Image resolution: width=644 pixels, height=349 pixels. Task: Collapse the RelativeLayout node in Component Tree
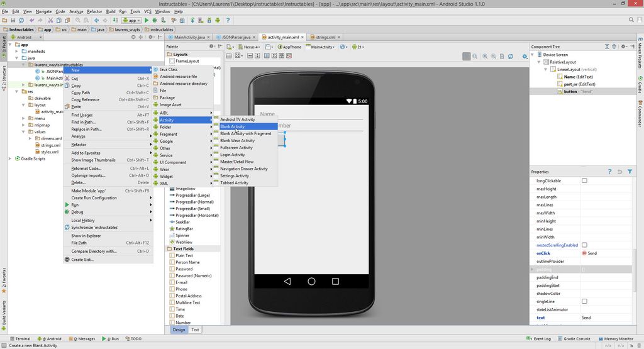point(539,62)
